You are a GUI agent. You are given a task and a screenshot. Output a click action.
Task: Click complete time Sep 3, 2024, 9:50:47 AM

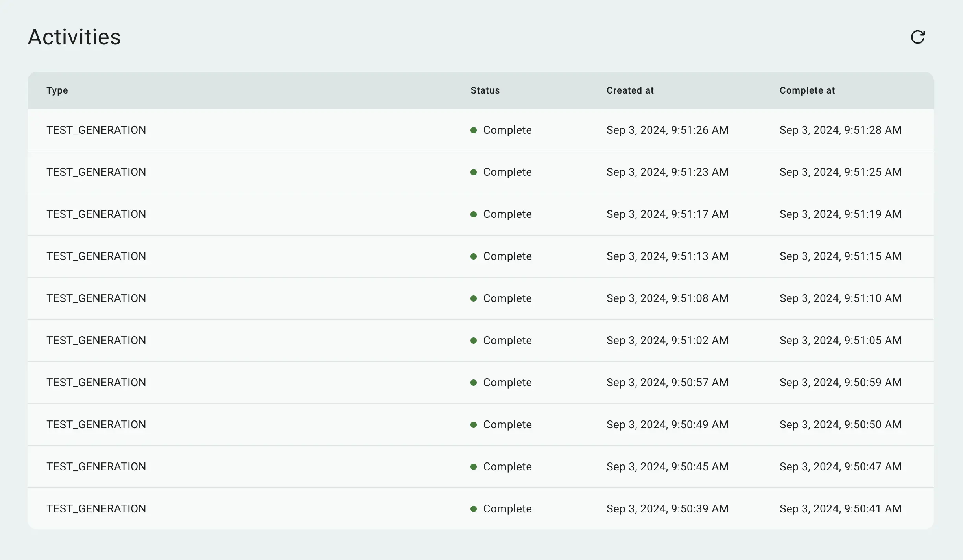841,467
